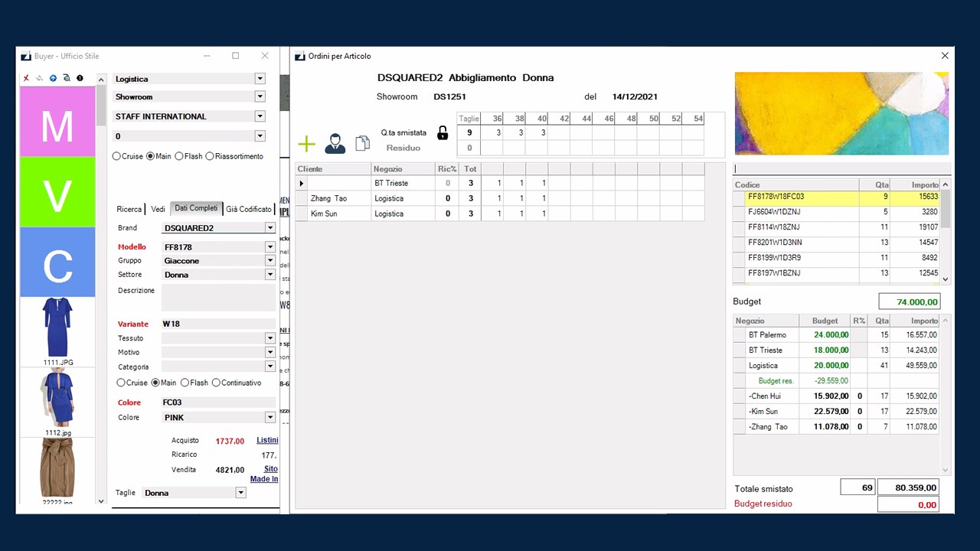Image resolution: width=980 pixels, height=551 pixels.
Task: Click the row selector arrow beside BT Trieste
Action: click(302, 183)
